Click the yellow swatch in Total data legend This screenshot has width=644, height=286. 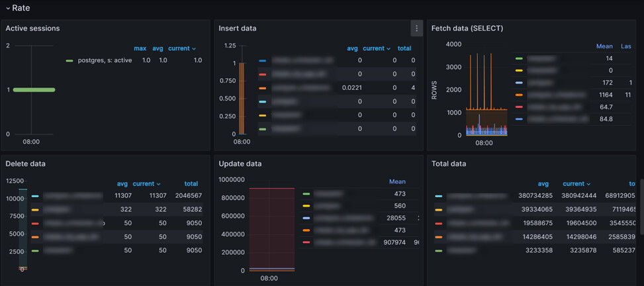pos(439,209)
